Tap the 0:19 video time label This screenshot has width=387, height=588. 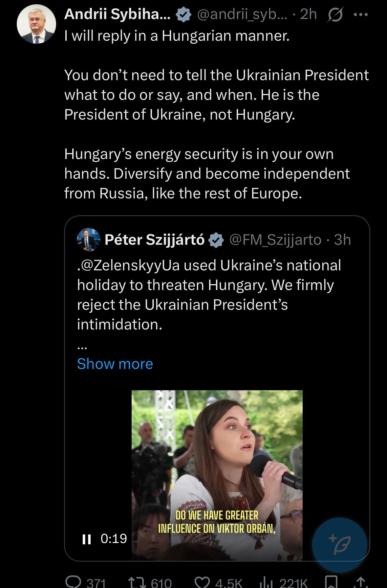coord(114,539)
